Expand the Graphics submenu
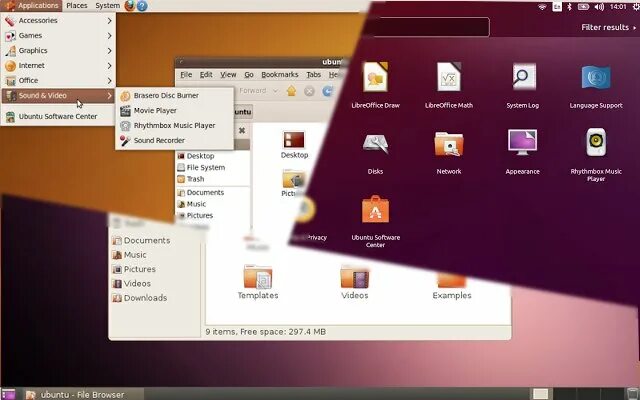 point(58,51)
